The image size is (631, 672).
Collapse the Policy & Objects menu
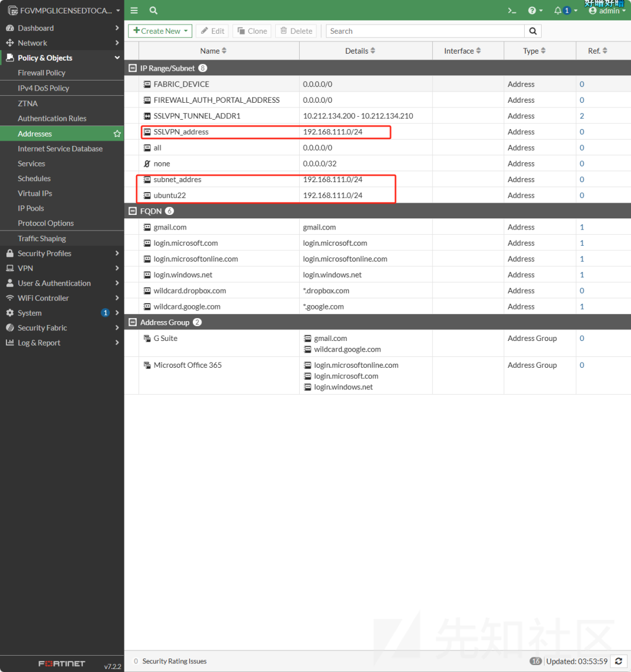tap(117, 57)
